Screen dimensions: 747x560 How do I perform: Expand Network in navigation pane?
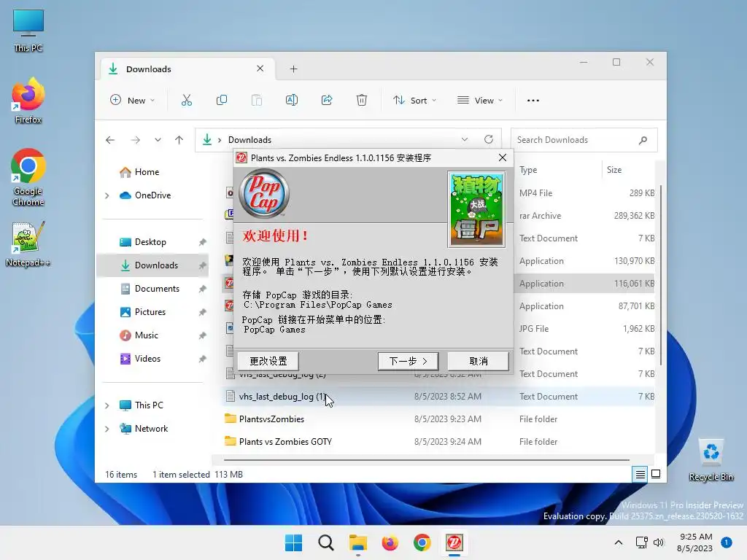pos(107,429)
